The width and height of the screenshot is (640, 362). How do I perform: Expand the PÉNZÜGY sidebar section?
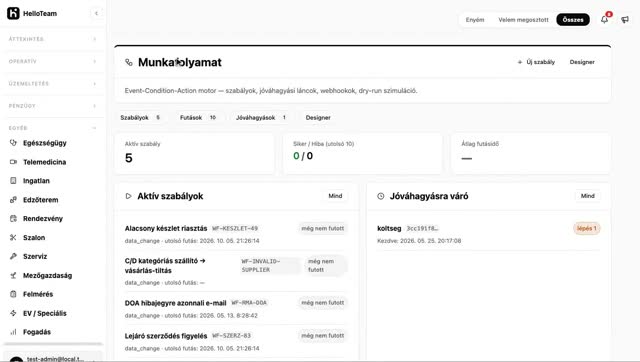click(x=52, y=106)
